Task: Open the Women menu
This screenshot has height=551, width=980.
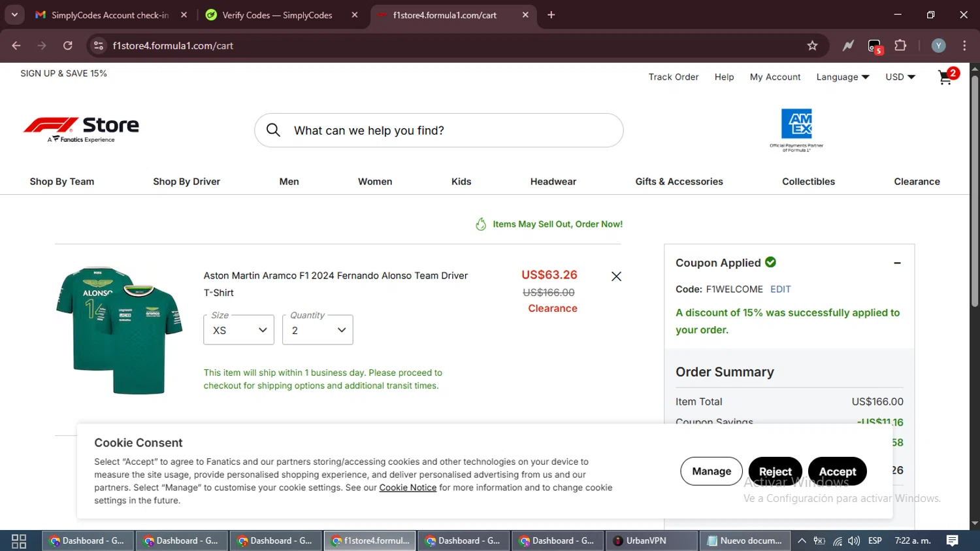Action: click(375, 182)
